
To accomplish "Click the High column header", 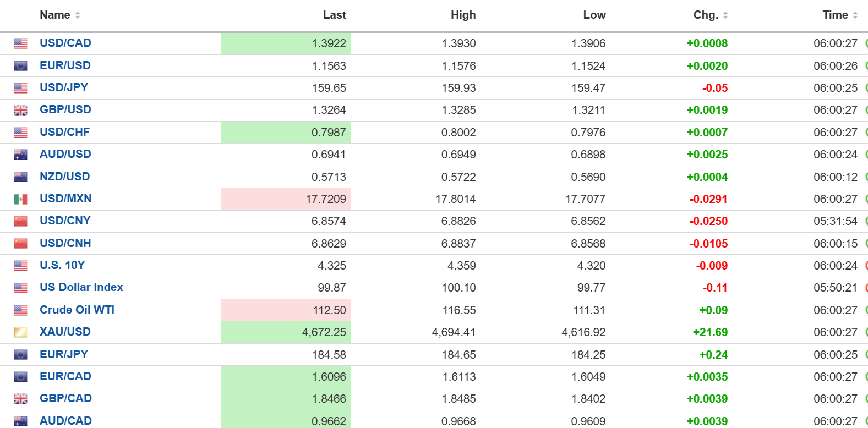I will (463, 15).
